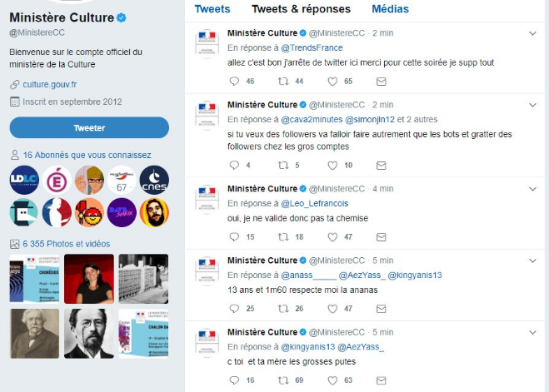Open the Médias tab
Viewport: 549px width, 392px height.
click(x=391, y=9)
